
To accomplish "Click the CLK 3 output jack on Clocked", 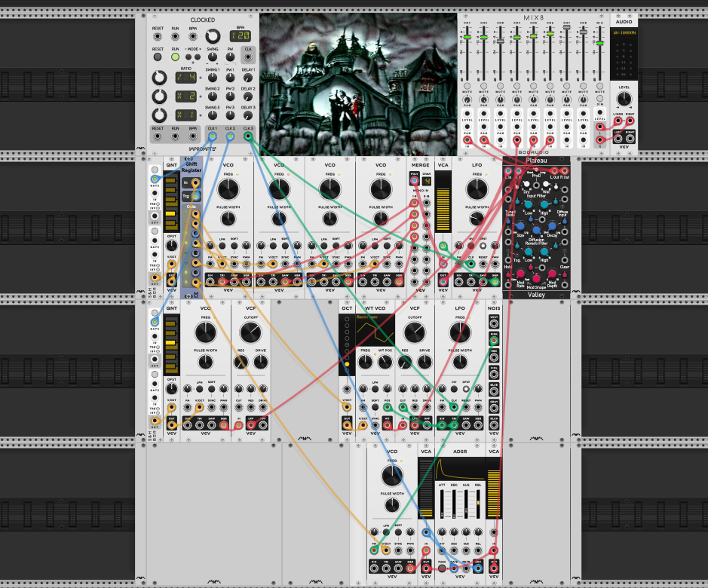I will [x=248, y=136].
